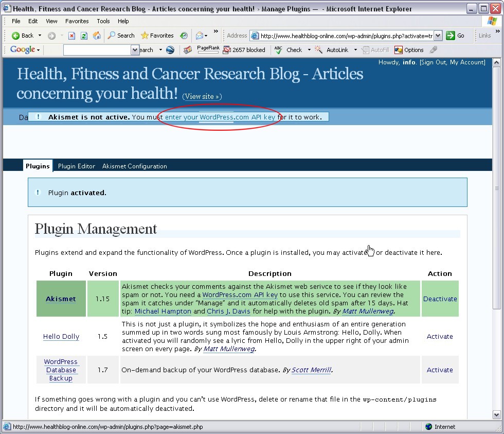This screenshot has height=434, width=504.
Task: Click the page icon in the address bar
Action: pyautogui.click(x=255, y=36)
